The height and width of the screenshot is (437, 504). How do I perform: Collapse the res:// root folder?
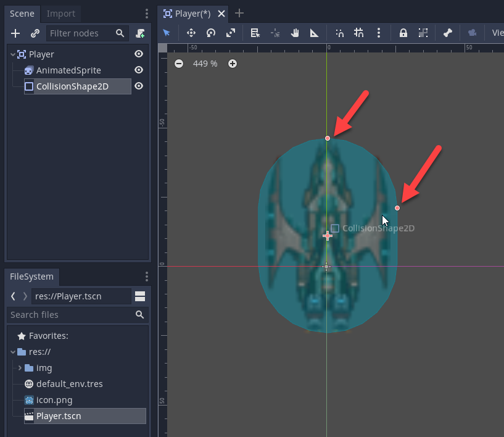(x=13, y=352)
